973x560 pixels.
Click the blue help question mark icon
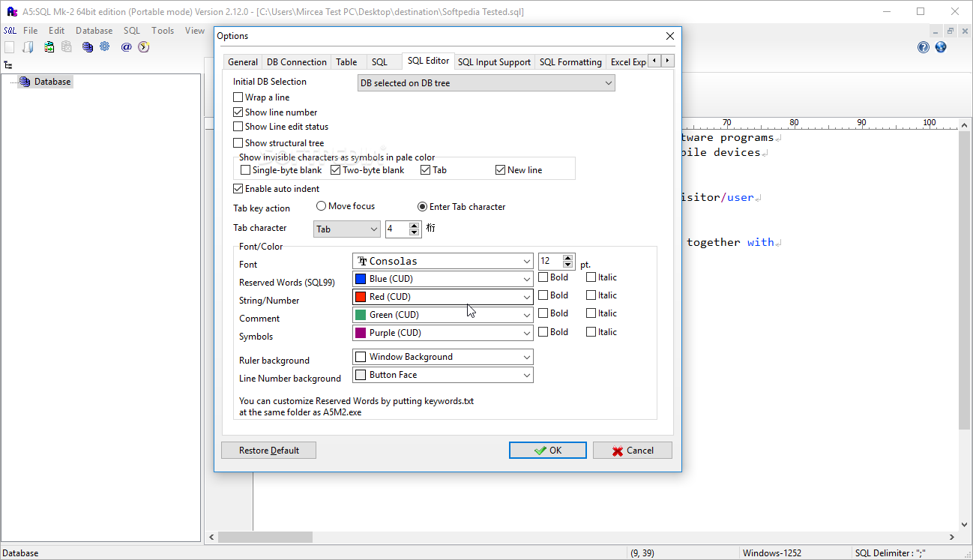[924, 47]
